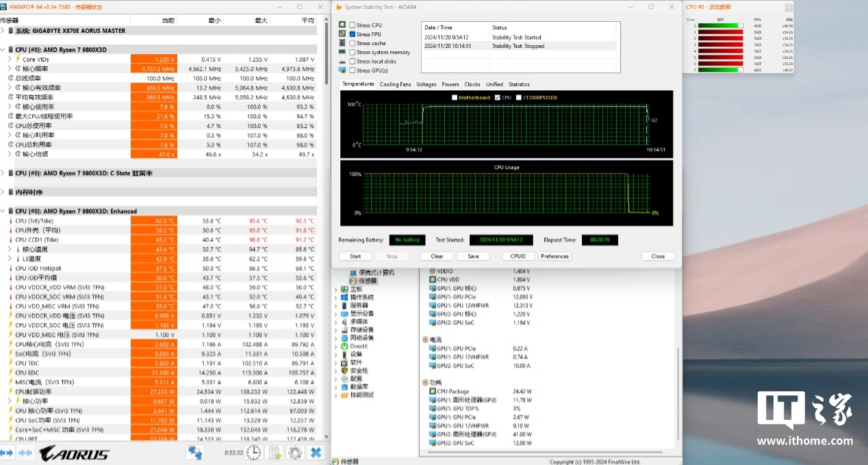
Task: Click HWiNFO log-to-file sheet icon
Action: pyautogui.click(x=275, y=452)
